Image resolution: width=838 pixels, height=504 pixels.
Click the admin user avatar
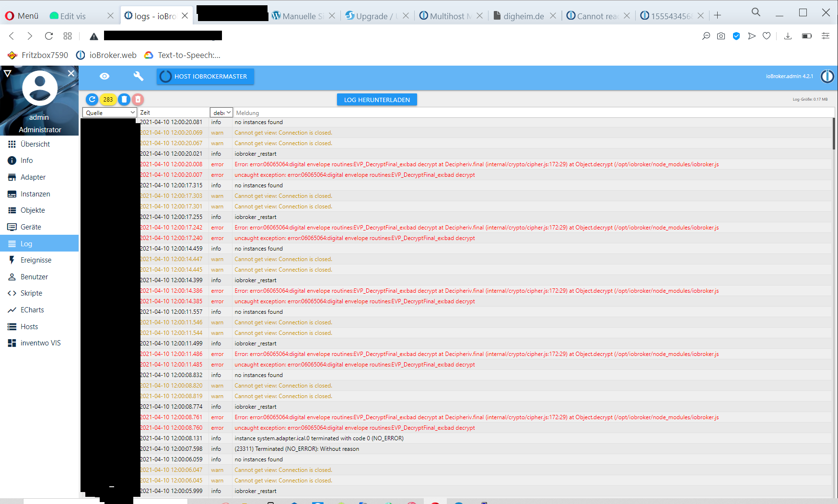coord(40,88)
